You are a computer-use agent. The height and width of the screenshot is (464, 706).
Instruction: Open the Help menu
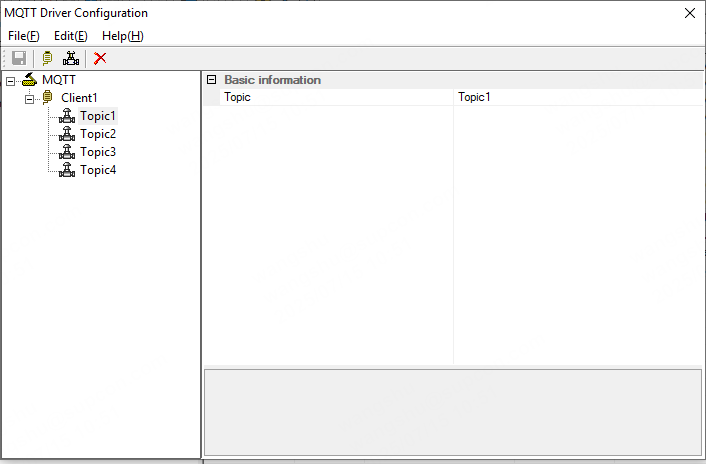pos(122,36)
